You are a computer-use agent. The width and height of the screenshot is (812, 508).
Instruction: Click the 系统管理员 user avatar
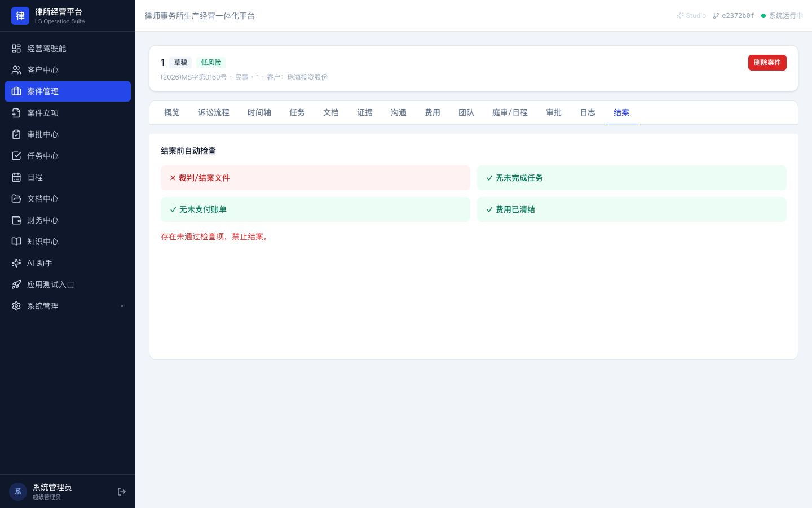click(x=18, y=492)
